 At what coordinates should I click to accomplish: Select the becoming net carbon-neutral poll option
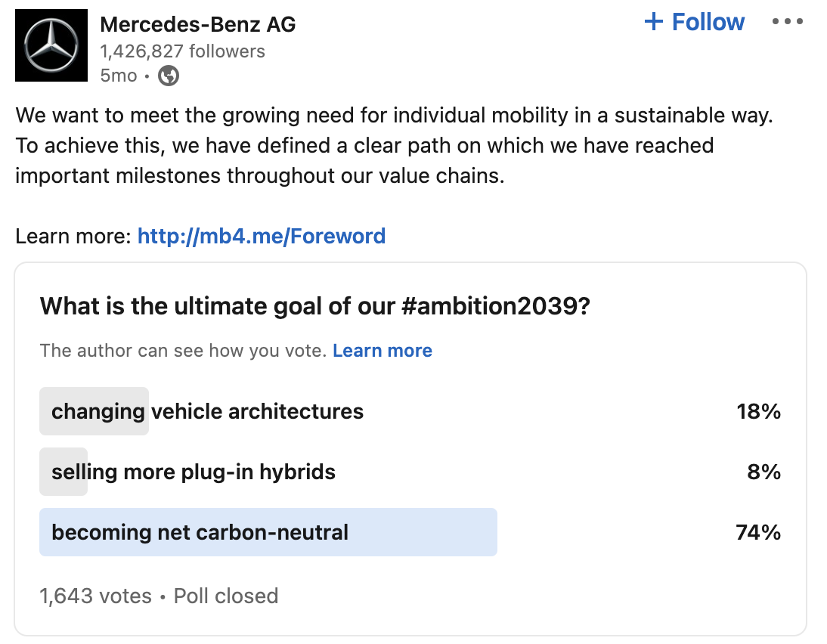200,532
